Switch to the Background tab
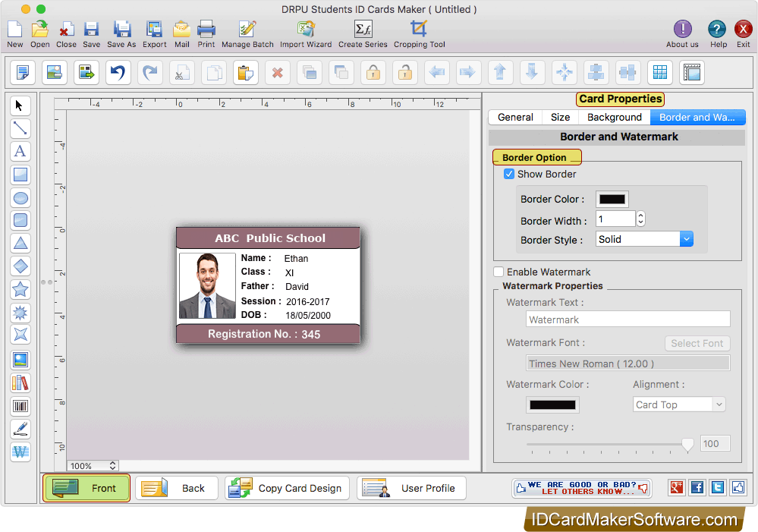Screen dimensions: 758x532 [614, 117]
